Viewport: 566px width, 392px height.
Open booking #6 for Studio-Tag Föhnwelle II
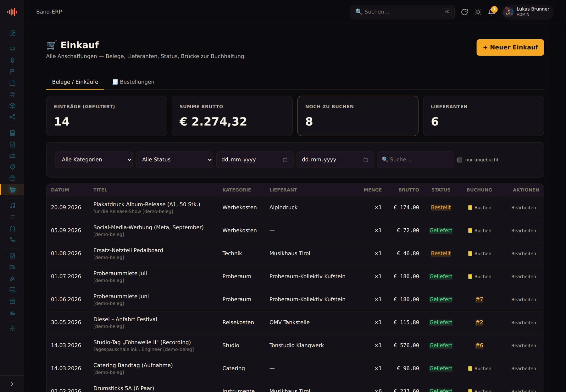coord(479,345)
